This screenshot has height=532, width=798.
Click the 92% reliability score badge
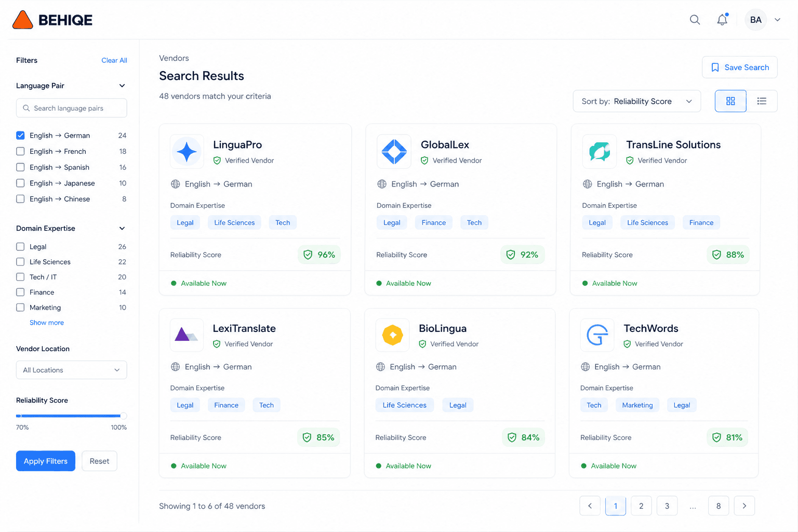(523, 255)
